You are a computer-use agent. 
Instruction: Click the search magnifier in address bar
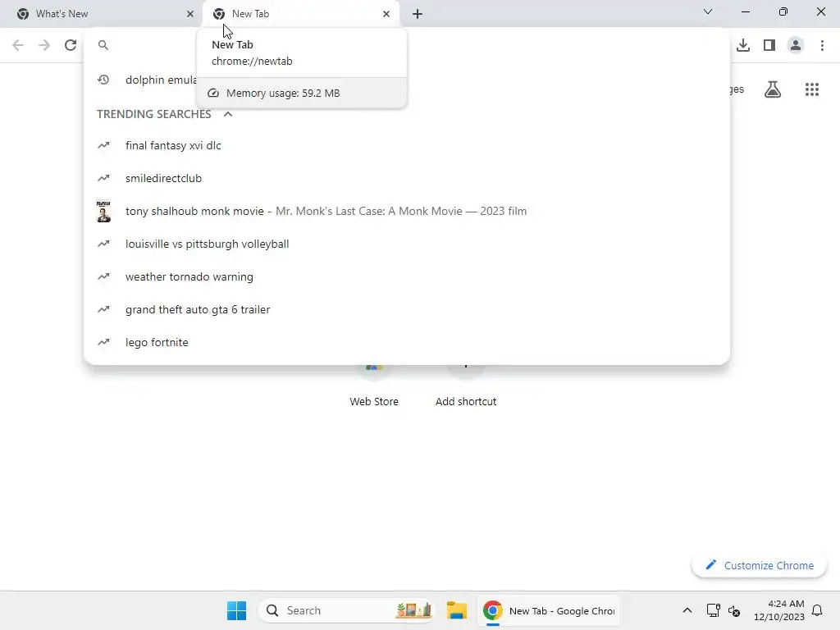pyautogui.click(x=103, y=45)
